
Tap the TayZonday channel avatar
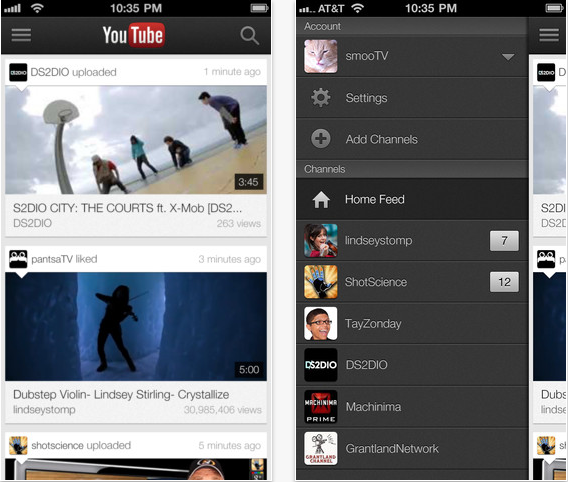coord(321,323)
